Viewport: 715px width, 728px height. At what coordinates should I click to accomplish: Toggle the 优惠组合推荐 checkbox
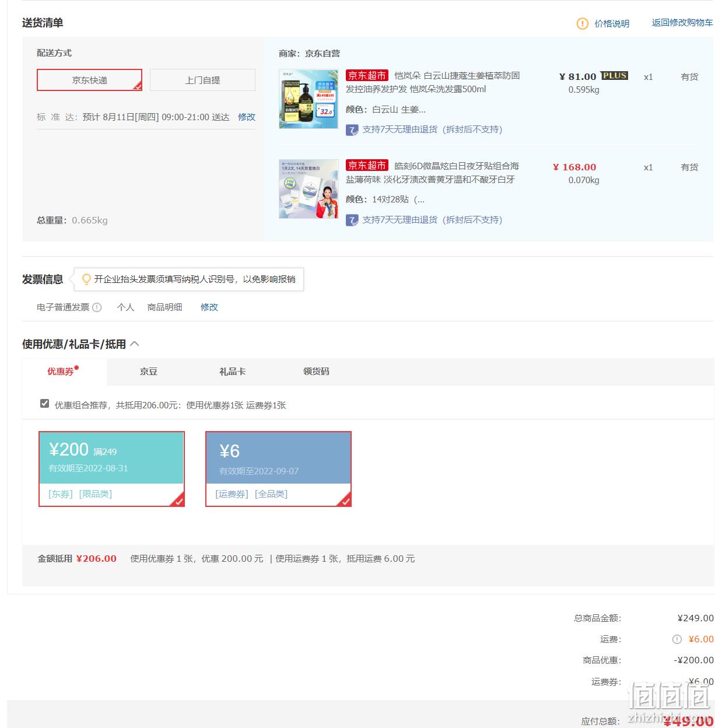click(x=44, y=404)
